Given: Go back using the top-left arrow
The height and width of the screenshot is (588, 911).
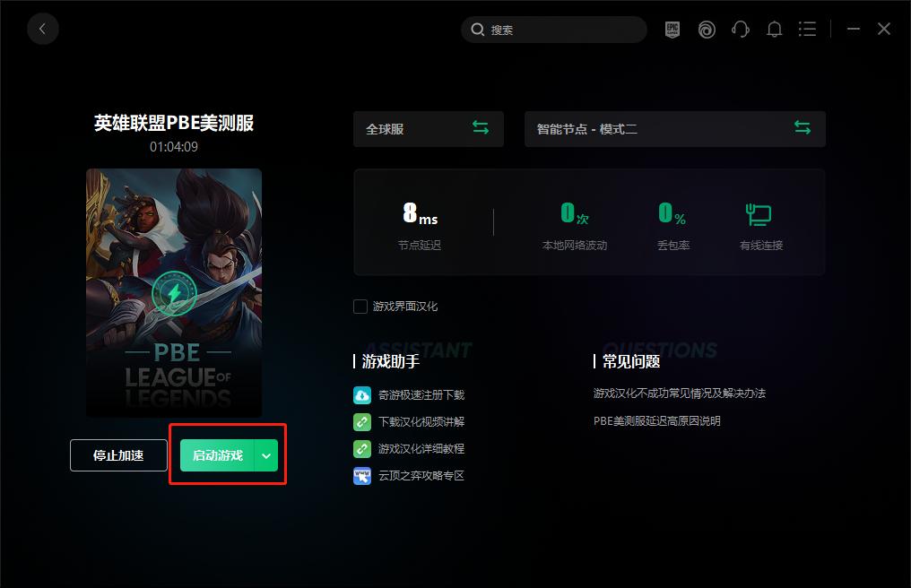Looking at the screenshot, I should tap(43, 29).
